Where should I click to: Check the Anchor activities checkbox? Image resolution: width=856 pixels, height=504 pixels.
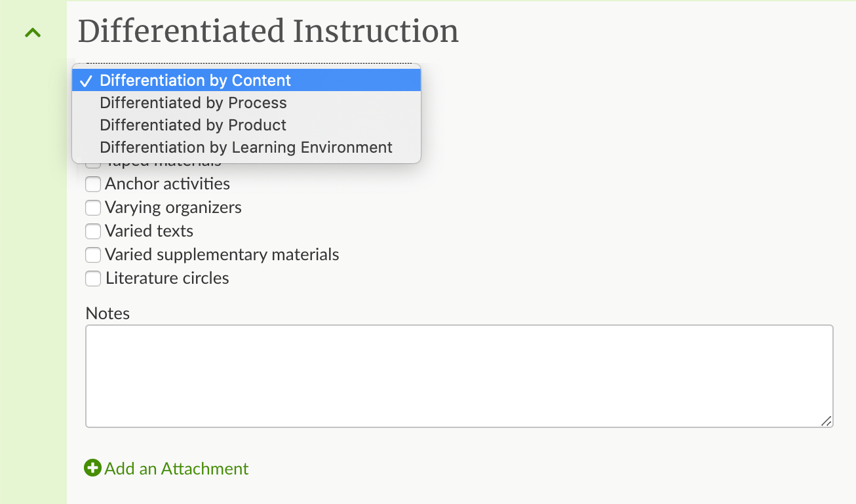coord(93,184)
